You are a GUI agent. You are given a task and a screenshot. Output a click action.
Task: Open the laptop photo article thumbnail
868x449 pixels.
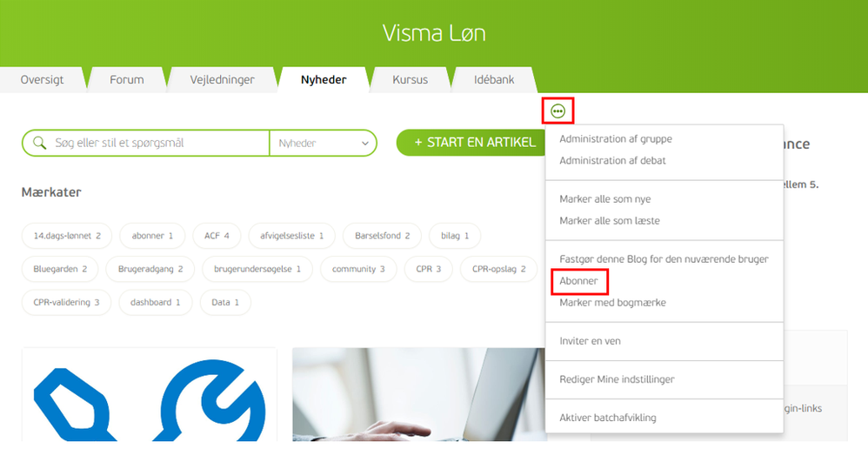point(419,394)
